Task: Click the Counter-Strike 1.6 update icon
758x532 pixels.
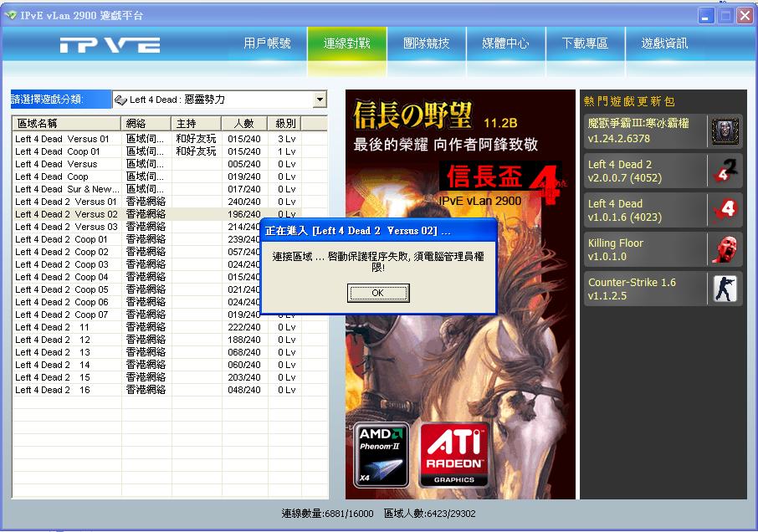Action: 725,289
